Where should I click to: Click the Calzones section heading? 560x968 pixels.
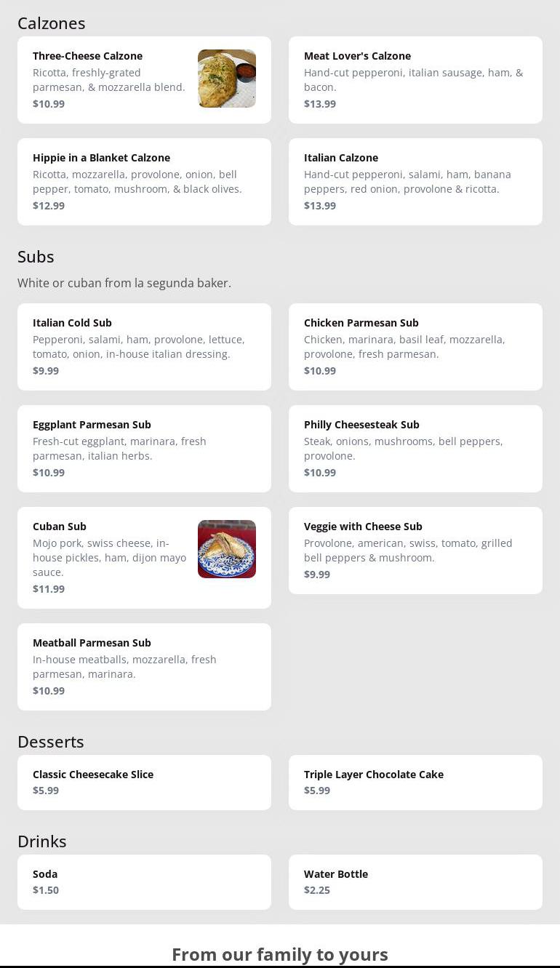coord(52,23)
